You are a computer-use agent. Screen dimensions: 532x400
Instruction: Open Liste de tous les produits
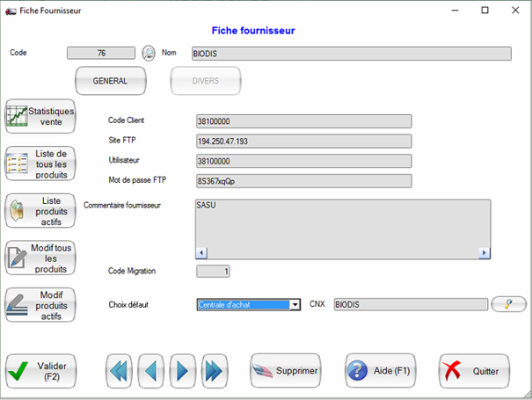[40, 164]
